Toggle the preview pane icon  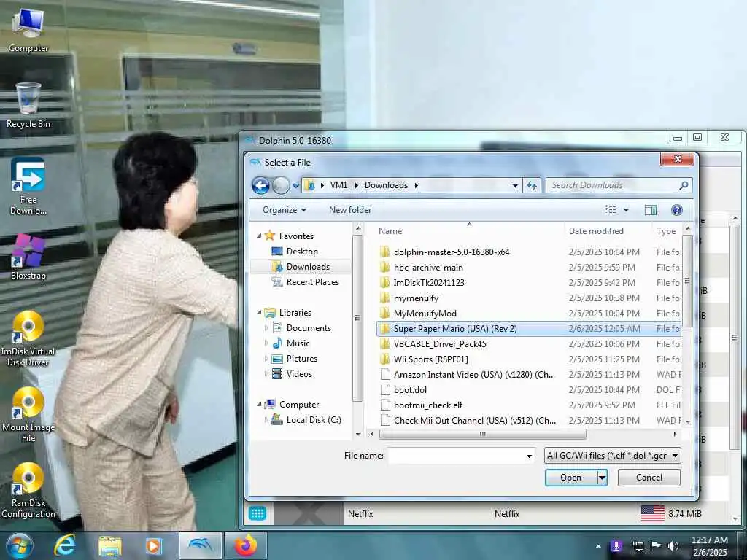tap(650, 210)
